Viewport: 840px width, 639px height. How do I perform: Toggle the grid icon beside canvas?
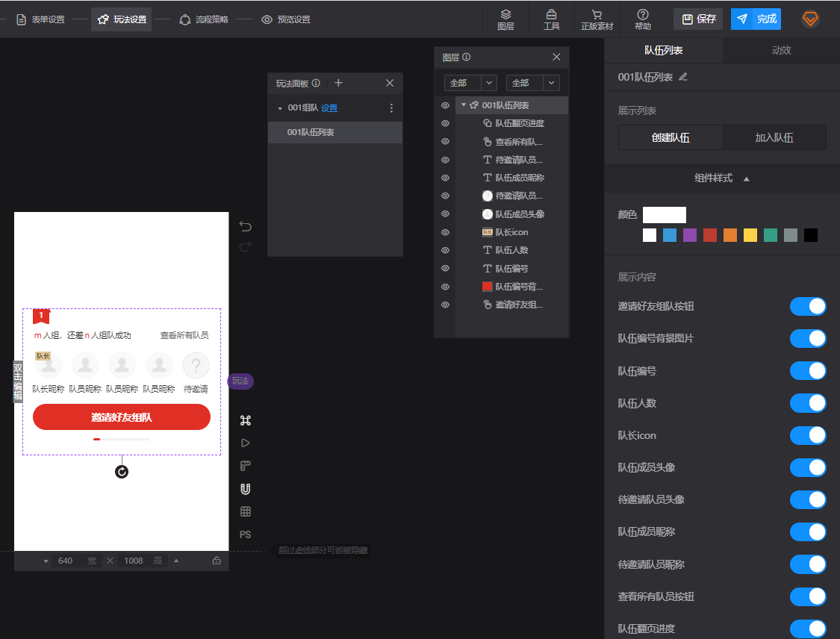click(246, 511)
